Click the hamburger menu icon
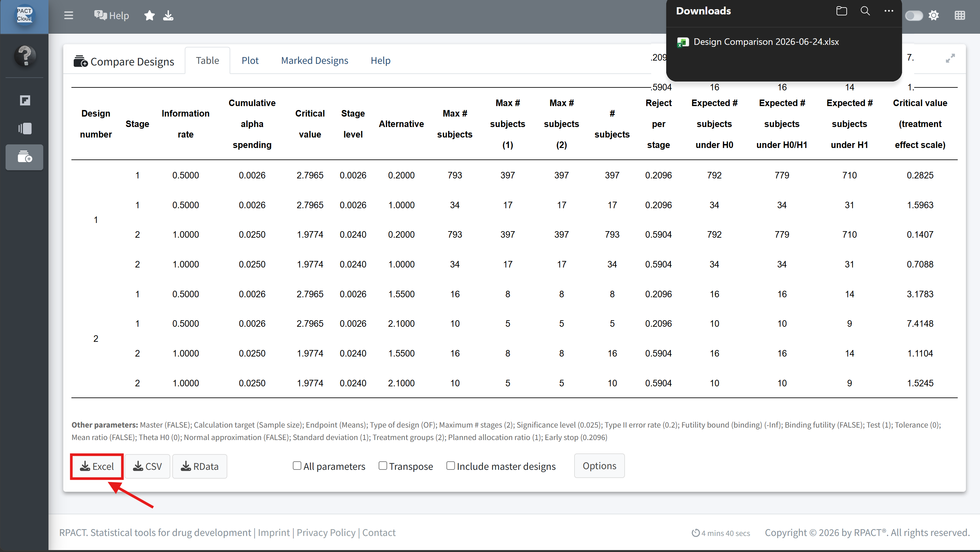This screenshot has width=980, height=552. coord(68,16)
